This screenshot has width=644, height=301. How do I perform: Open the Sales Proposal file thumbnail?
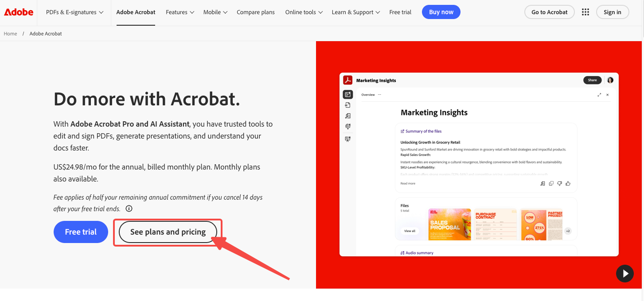point(449,224)
